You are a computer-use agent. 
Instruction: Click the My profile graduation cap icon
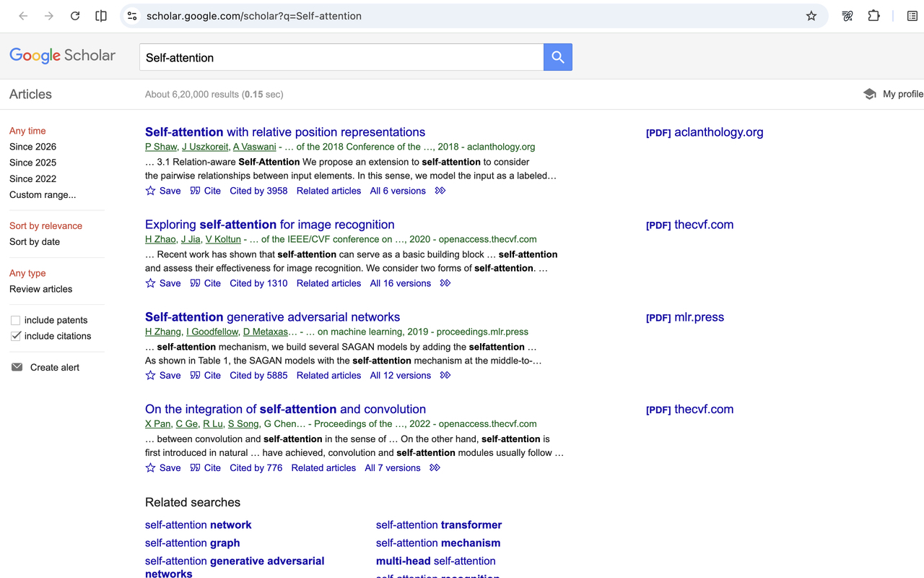tap(870, 94)
